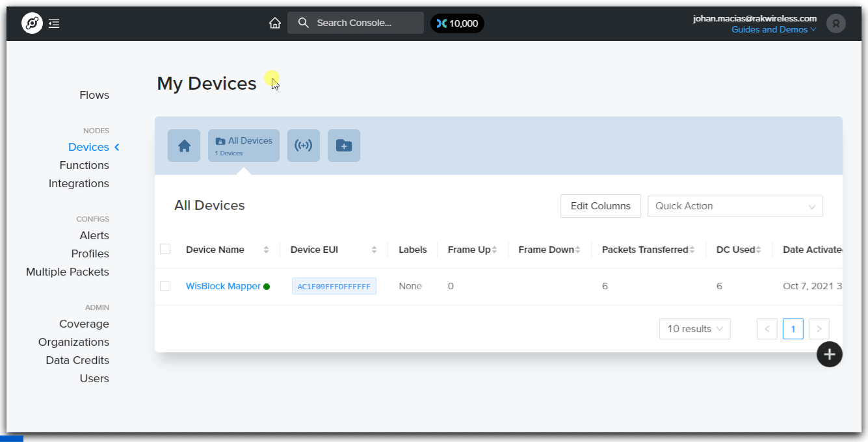Open the 10,000 Data Credits balance badge
Screen dimensions: 868x442
(457, 23)
